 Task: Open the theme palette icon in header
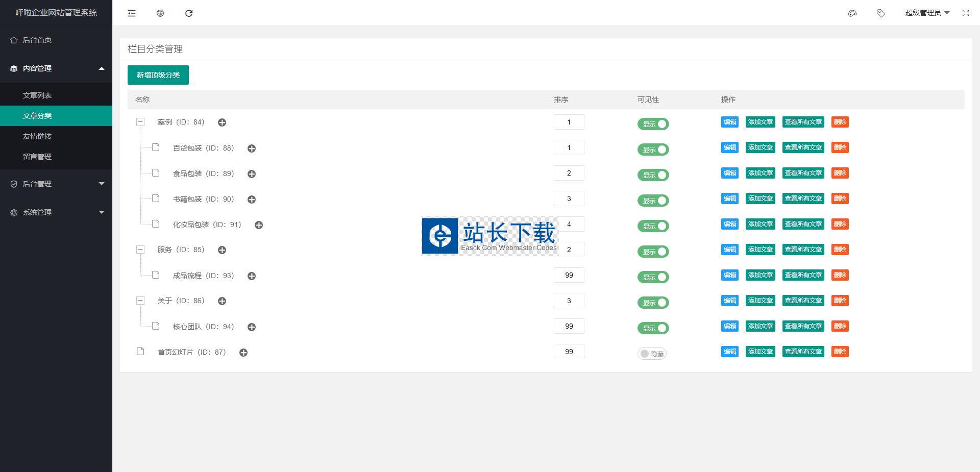point(852,13)
